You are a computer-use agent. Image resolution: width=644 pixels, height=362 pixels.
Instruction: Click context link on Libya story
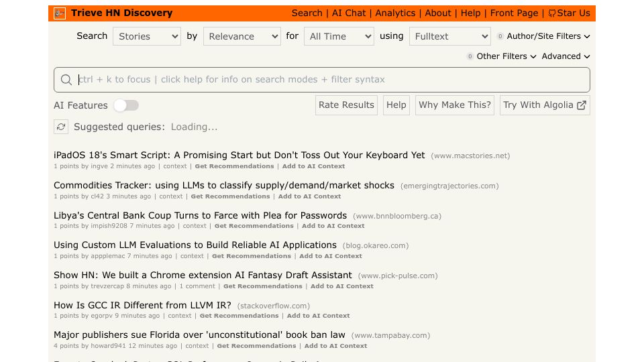195,226
